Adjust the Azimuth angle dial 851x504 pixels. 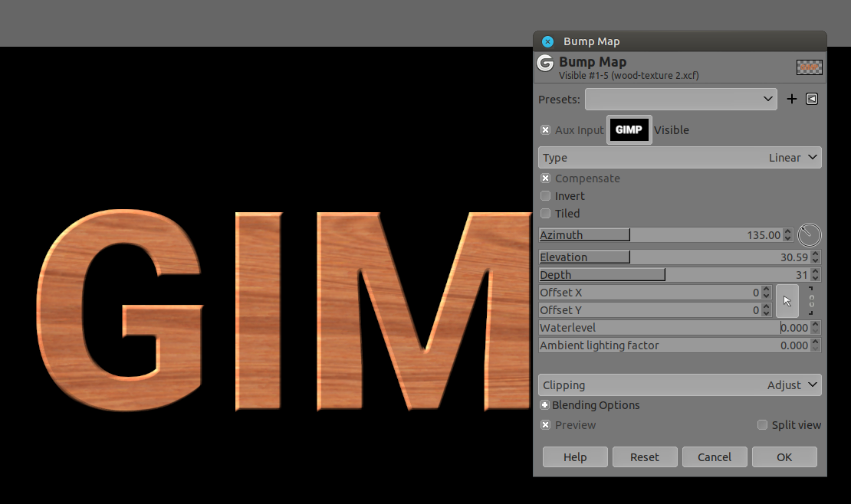point(809,235)
